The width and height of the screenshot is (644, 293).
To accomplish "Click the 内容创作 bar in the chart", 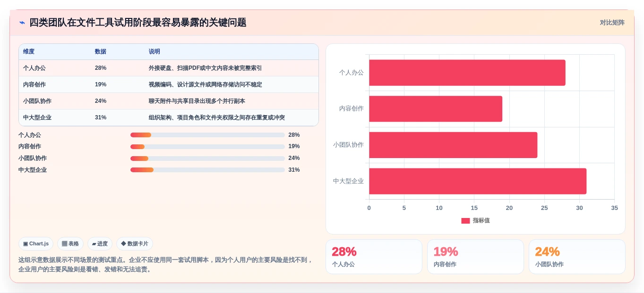I will click(436, 109).
